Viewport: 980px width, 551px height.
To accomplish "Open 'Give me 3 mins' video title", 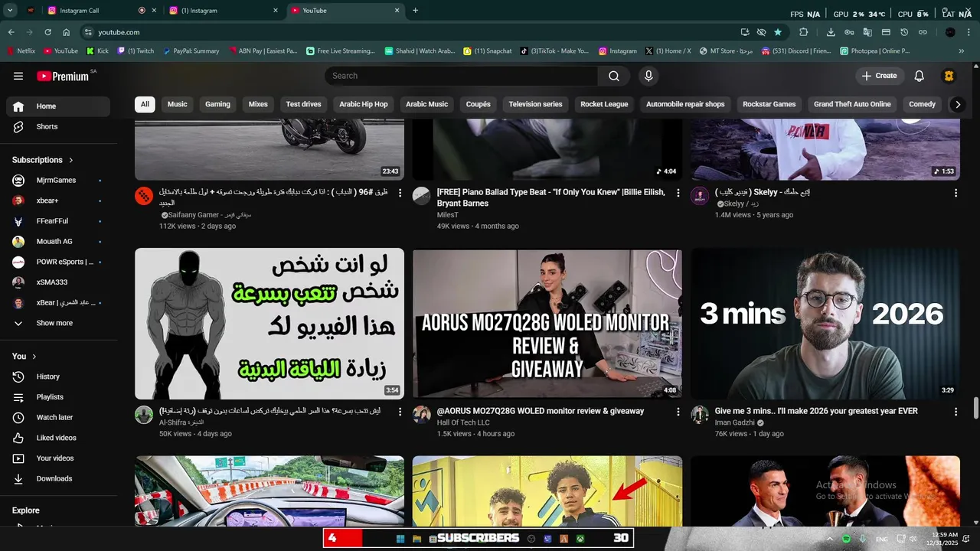I will [816, 411].
